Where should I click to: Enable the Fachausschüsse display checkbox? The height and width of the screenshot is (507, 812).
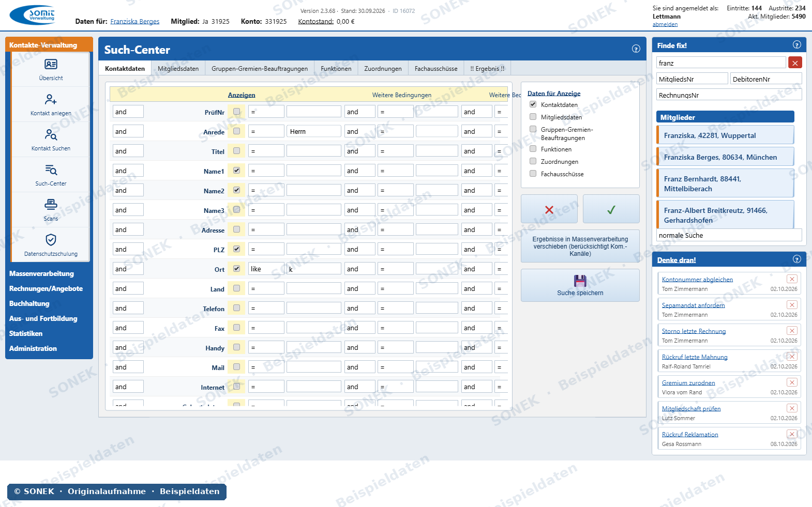(x=533, y=174)
